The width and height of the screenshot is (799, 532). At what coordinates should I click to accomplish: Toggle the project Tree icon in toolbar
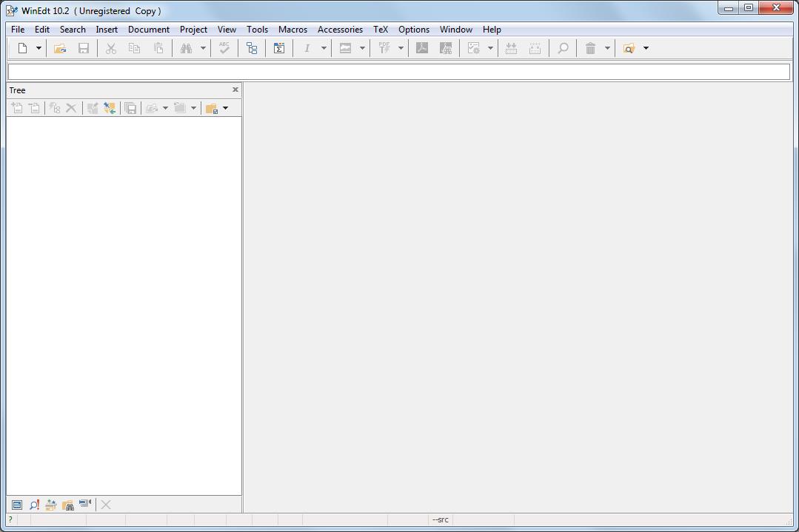click(252, 48)
